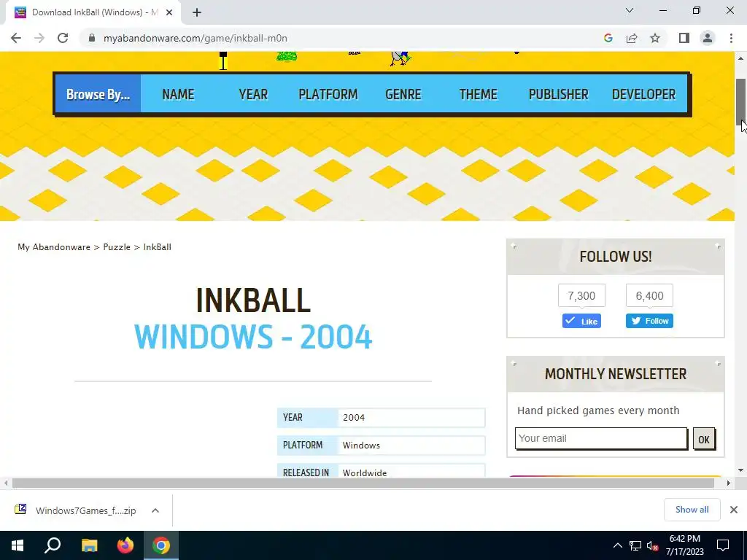Show hidden system tray icons
Screen dimensions: 747x560
(617, 545)
